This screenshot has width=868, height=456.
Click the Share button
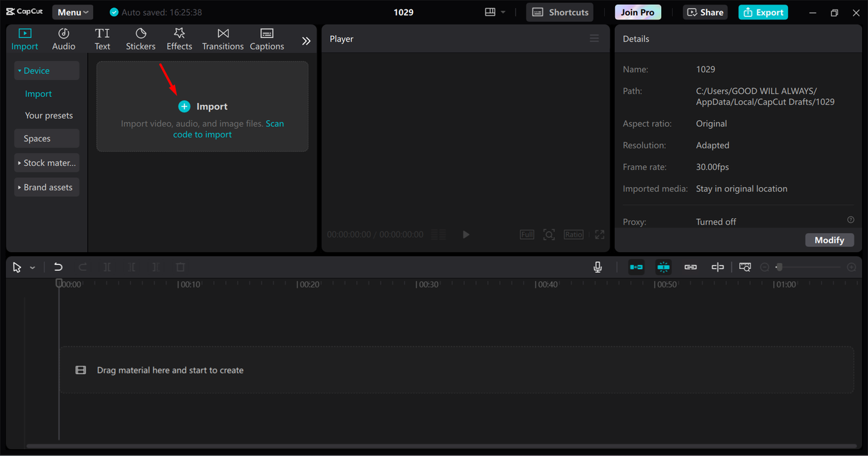(705, 12)
